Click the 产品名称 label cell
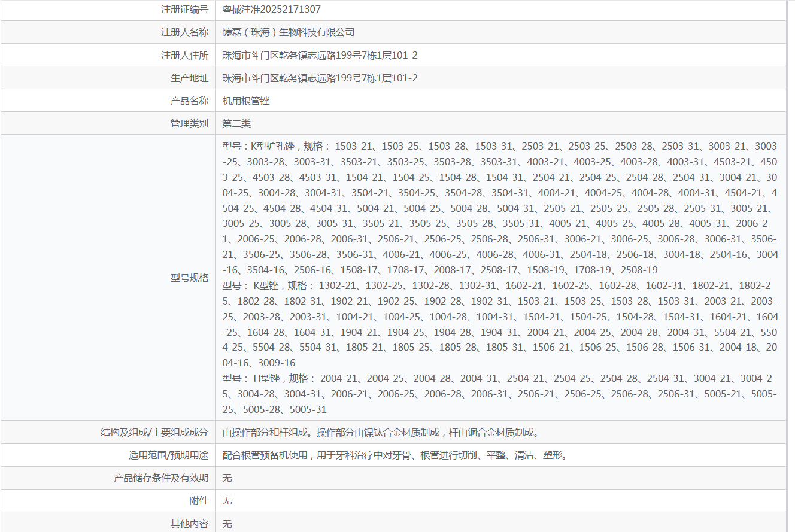 (x=108, y=101)
